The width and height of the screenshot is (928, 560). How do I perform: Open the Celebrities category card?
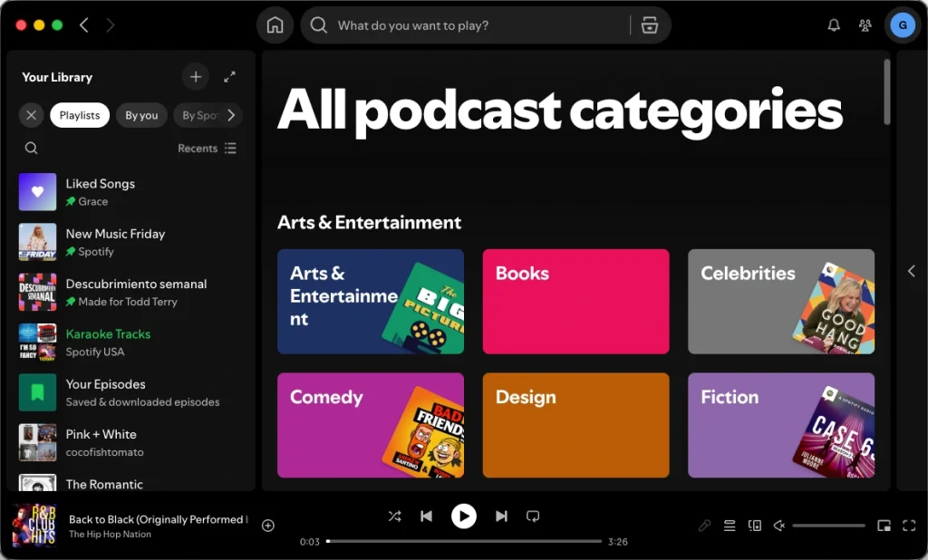pyautogui.click(x=781, y=302)
